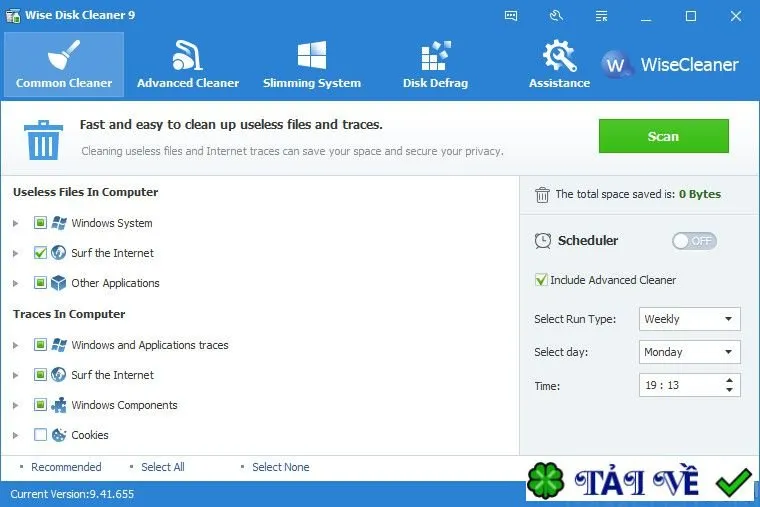Expand the Windows System tree node
This screenshot has width=760, height=507.
tap(16, 223)
